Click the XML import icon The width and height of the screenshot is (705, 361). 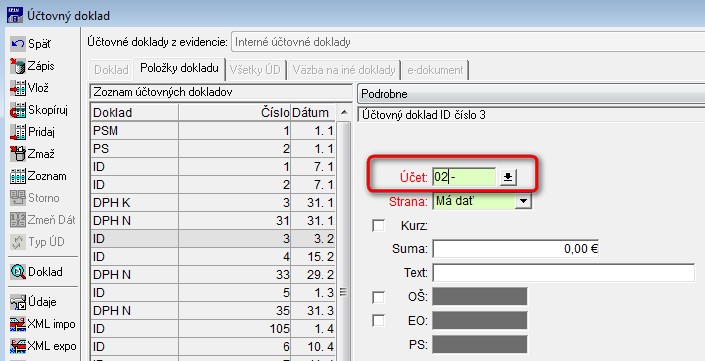click(x=18, y=324)
